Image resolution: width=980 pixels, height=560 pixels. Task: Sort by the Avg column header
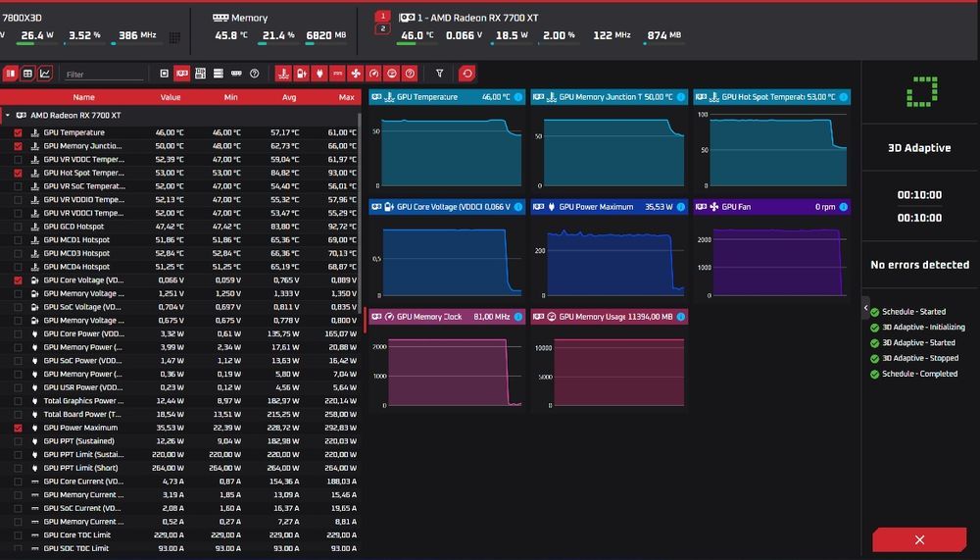[289, 97]
